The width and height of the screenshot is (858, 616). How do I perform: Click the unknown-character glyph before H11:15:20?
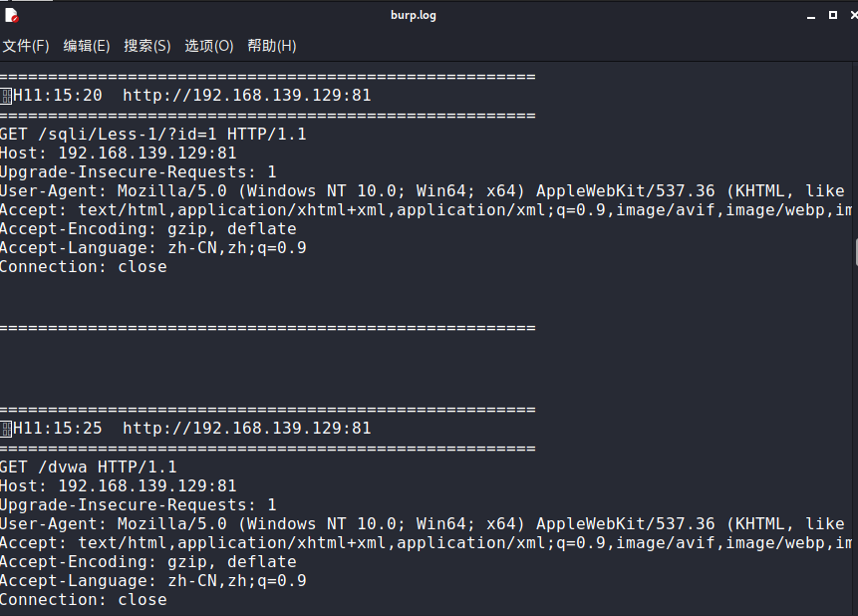(6, 97)
